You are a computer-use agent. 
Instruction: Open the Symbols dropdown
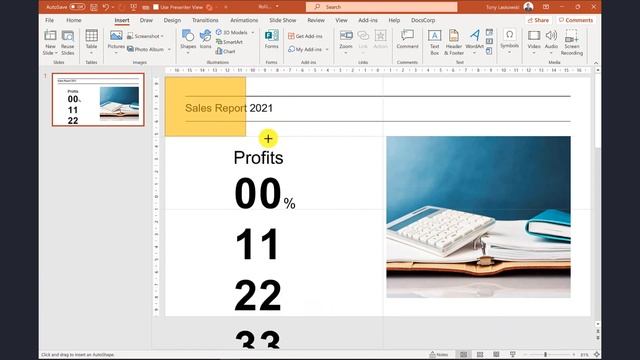[509, 42]
